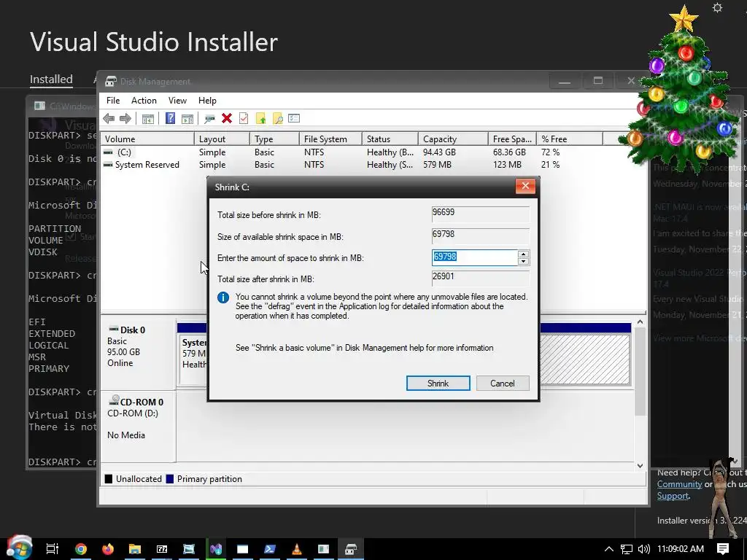Image resolution: width=747 pixels, height=560 pixels.
Task: Click the Disk Management window title icon
Action: point(111,82)
